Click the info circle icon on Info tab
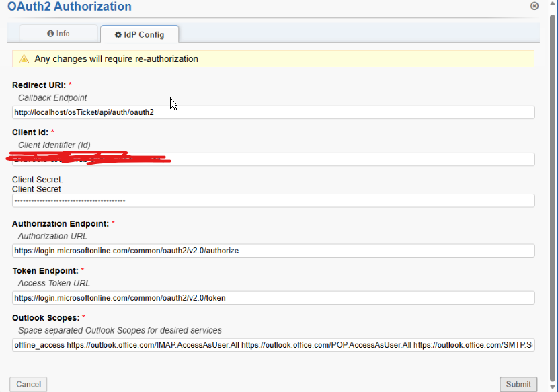The height and width of the screenshot is (392, 558). 50,34
